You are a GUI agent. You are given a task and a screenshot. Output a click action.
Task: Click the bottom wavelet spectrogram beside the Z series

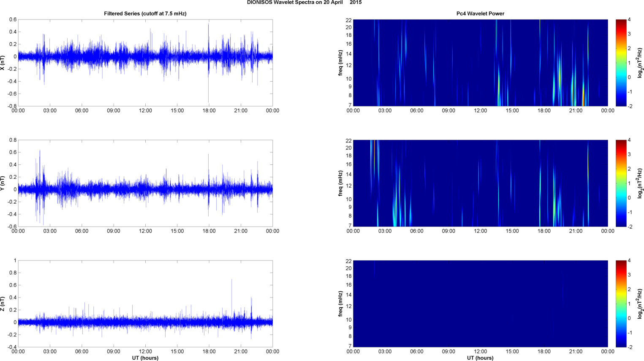click(480, 304)
